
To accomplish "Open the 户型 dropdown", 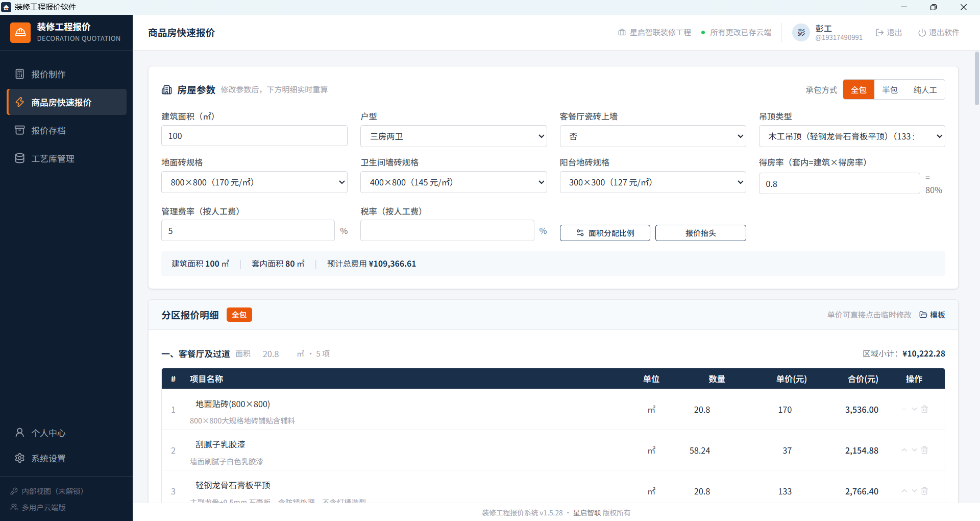I will coord(453,136).
